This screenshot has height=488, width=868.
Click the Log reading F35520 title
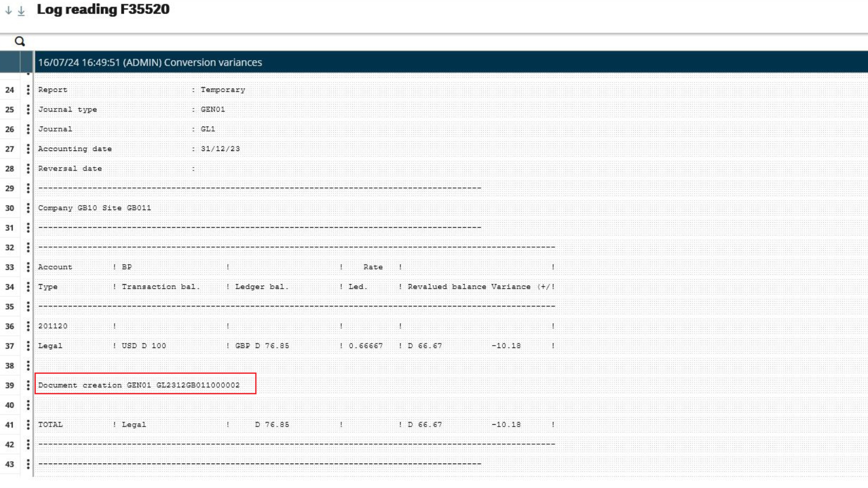tap(103, 9)
